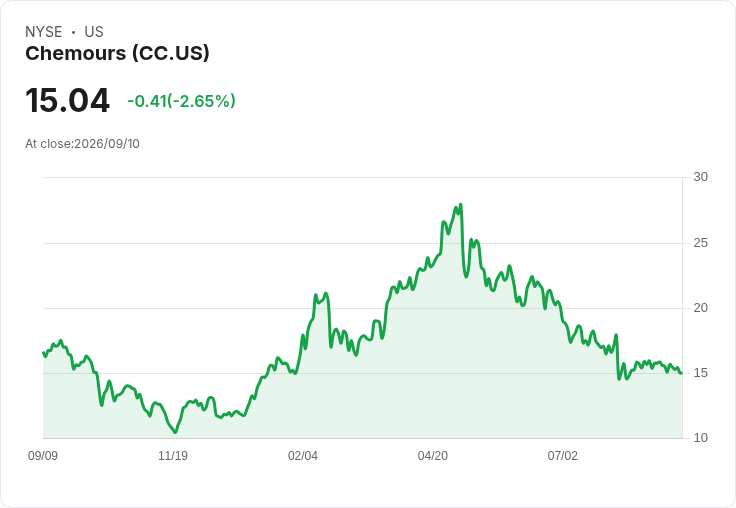736x508 pixels.
Task: Click the 10 price axis label
Action: click(700, 438)
